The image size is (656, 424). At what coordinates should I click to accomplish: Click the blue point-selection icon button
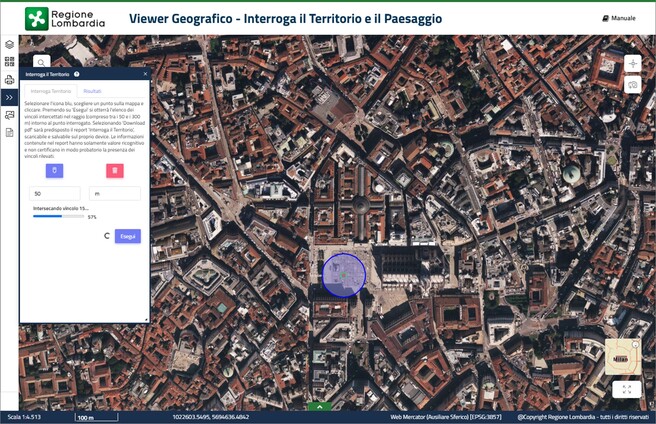click(x=54, y=171)
